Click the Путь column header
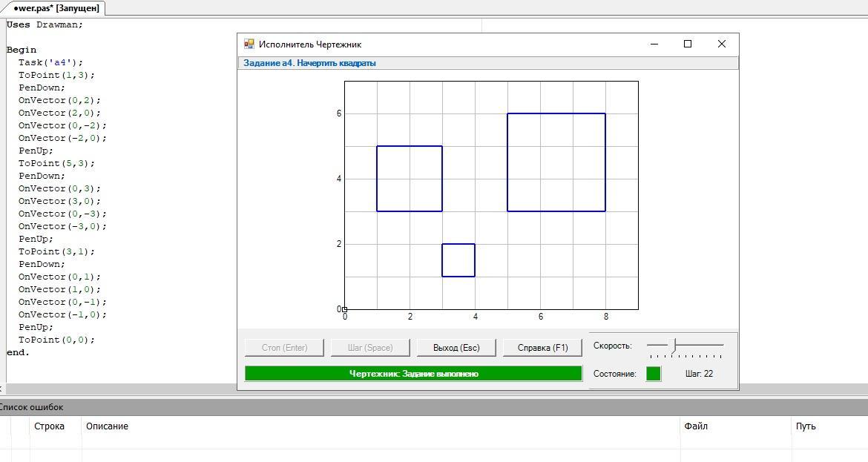 [x=806, y=426]
